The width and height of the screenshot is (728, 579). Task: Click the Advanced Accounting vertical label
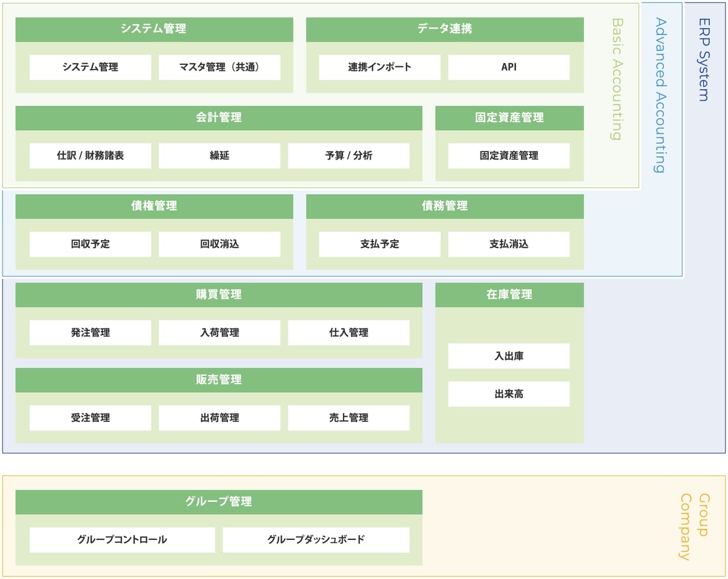coord(660,95)
